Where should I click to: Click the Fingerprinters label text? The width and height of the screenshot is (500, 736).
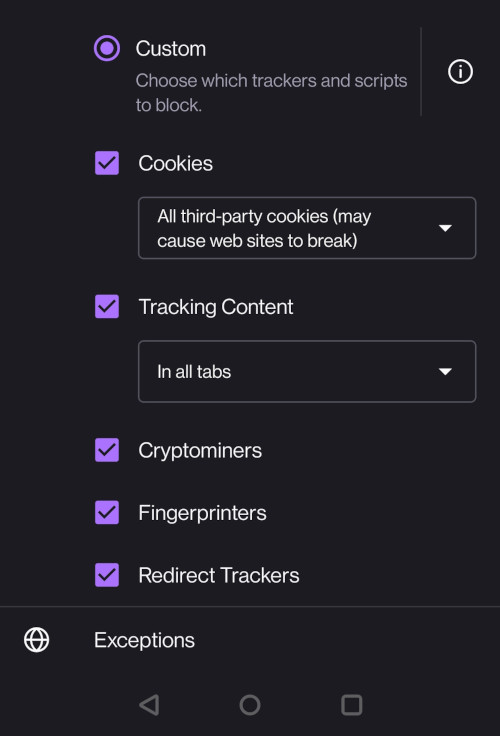(202, 513)
